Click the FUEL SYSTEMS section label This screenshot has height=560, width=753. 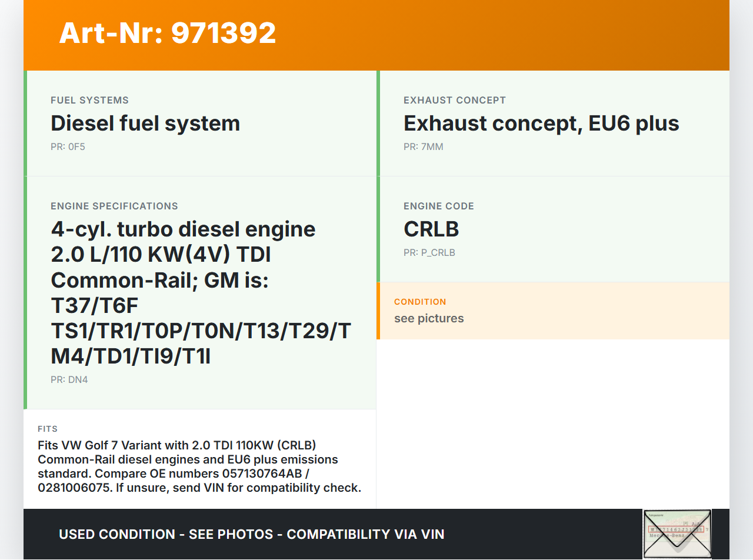click(89, 101)
